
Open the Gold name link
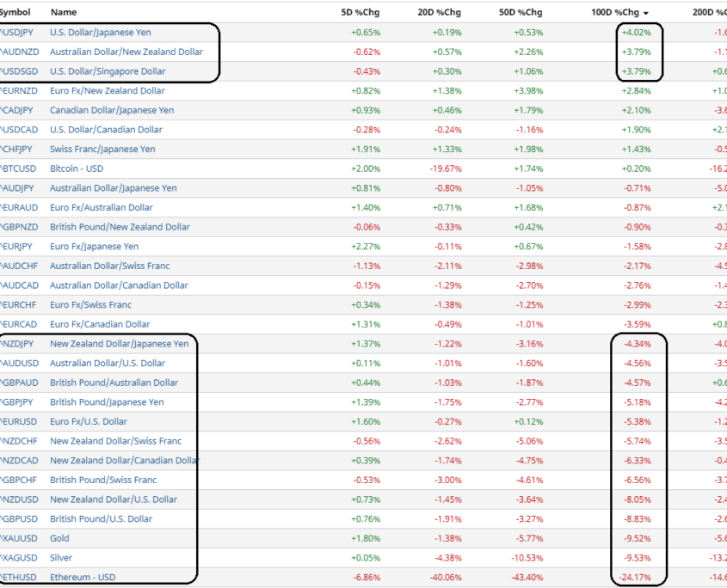click(x=59, y=538)
